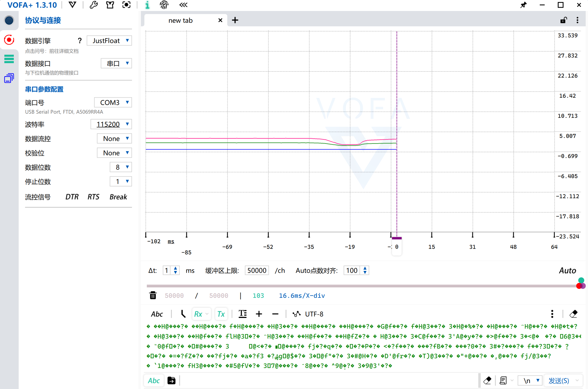The height and width of the screenshot is (389, 588).
Task: Open the JustFloat data engine dropdown
Action: point(109,41)
